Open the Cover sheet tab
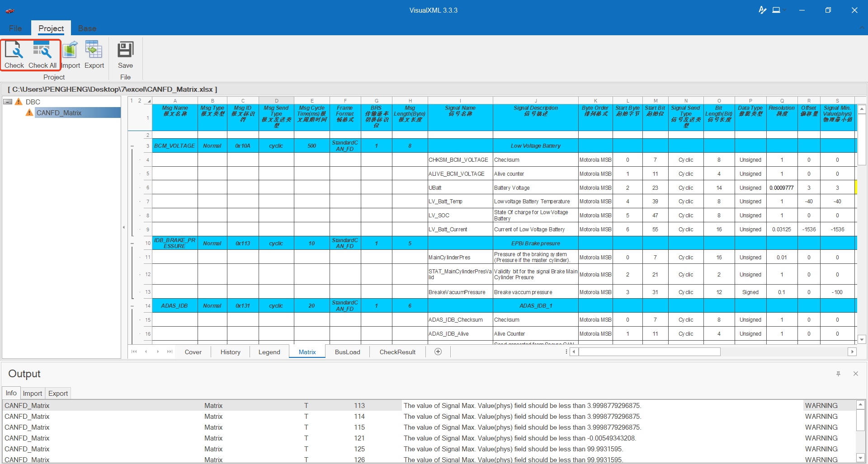Viewport: 868px width, 464px height. point(193,352)
